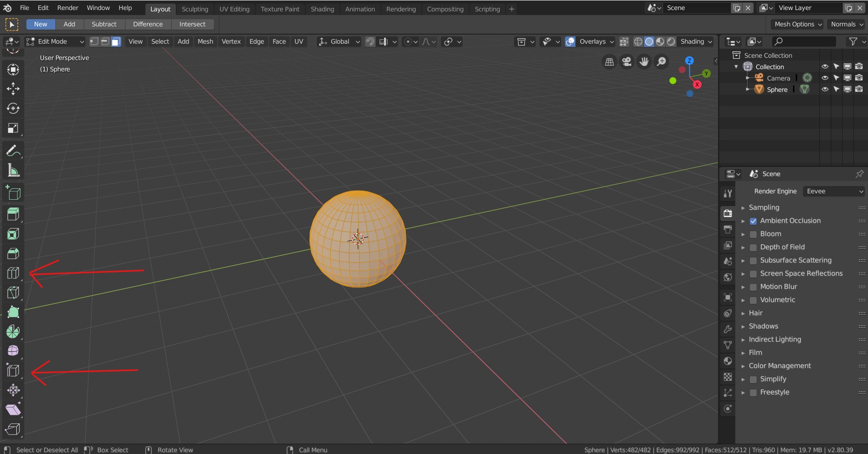This screenshot has width=868, height=454.
Task: Enable the Freestyle checkbox
Action: [753, 393]
